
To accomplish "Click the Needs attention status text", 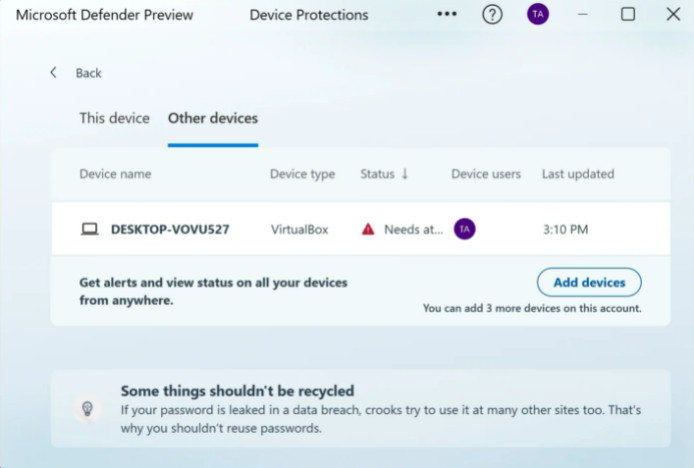I will (x=413, y=229).
